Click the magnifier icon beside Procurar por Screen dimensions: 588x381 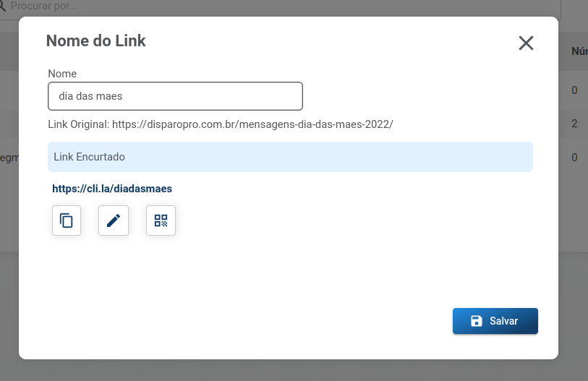2,6
